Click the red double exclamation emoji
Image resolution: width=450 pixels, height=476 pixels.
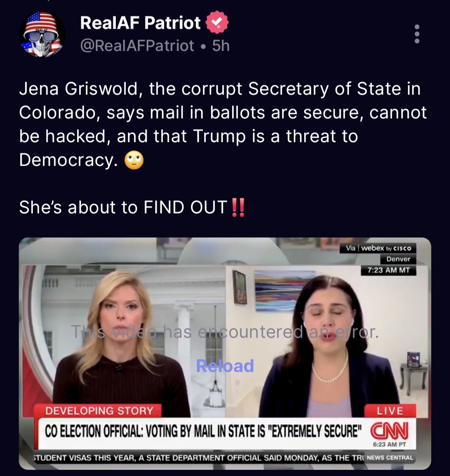pos(238,208)
